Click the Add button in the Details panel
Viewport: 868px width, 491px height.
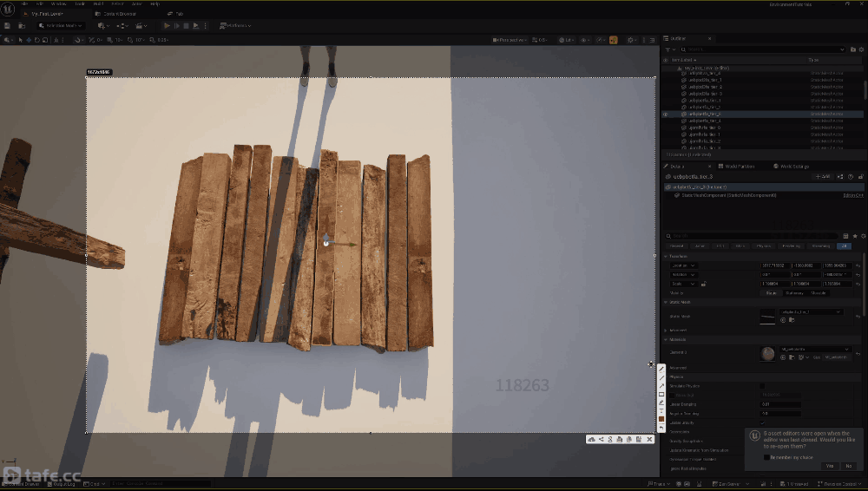[822, 177]
